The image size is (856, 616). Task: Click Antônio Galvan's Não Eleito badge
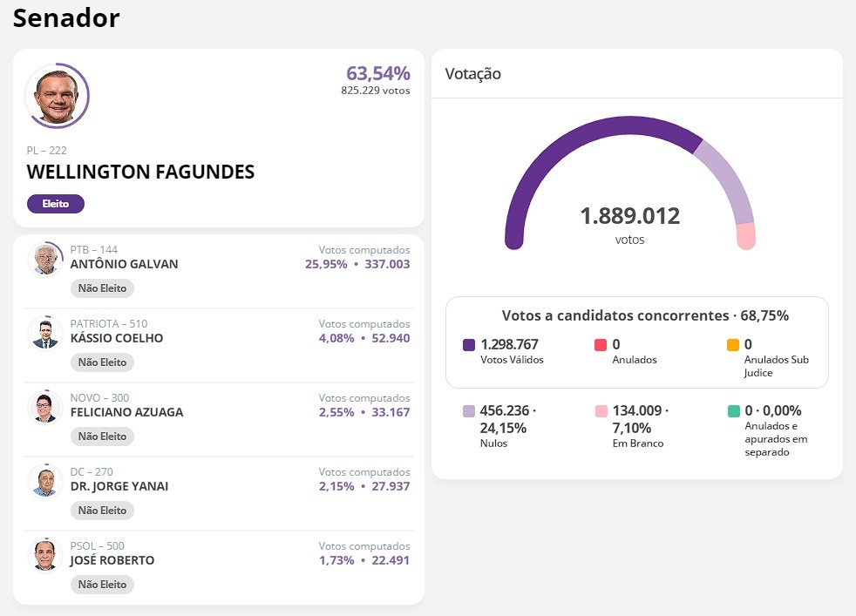pyautogui.click(x=102, y=288)
